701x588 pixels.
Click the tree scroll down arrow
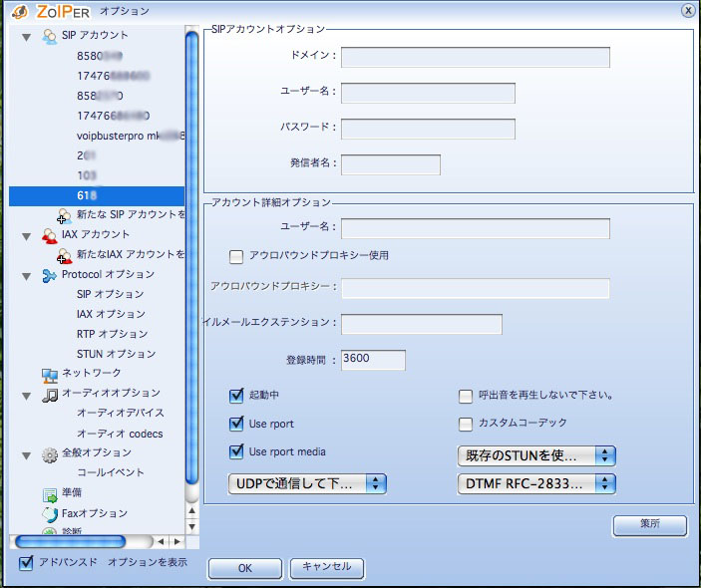[x=191, y=527]
